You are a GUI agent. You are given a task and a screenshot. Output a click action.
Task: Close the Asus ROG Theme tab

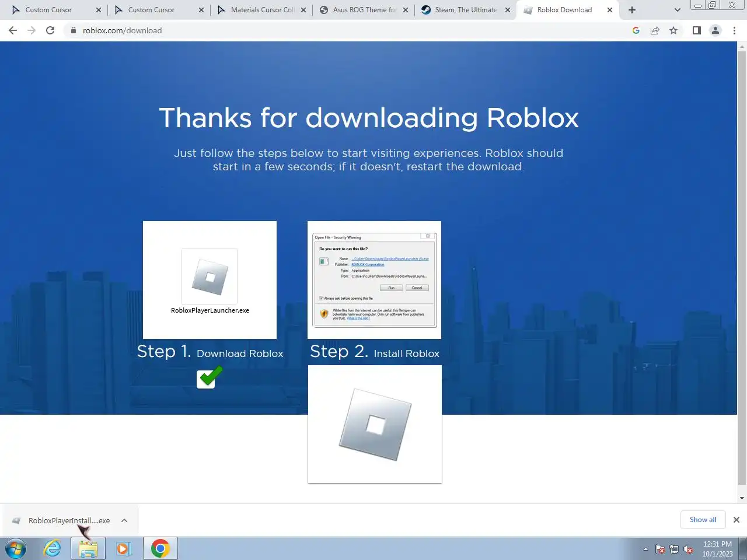406,10
